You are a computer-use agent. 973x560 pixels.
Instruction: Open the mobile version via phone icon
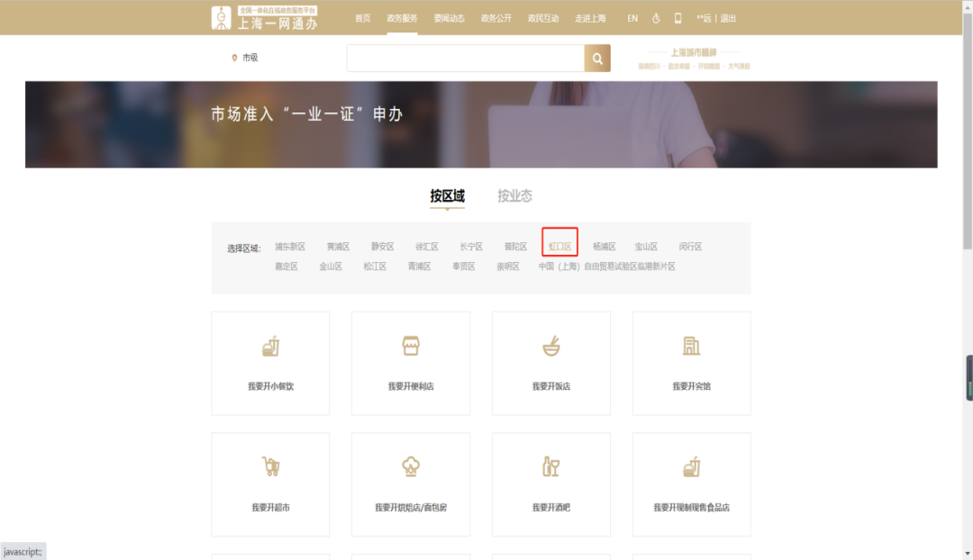click(678, 18)
